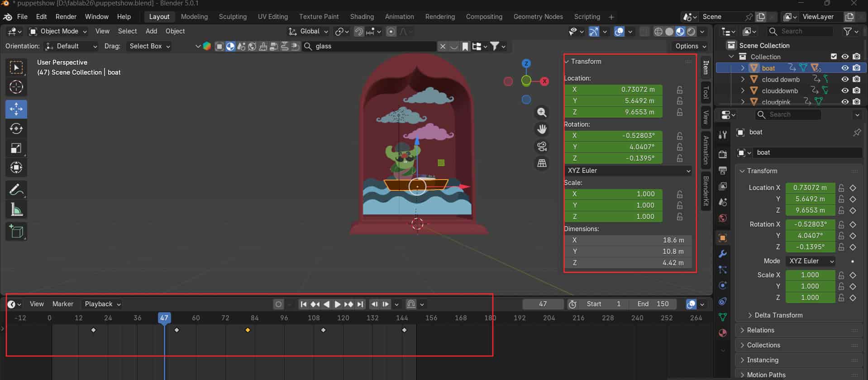Select the Move tool
Viewport: 868px width, 380px height.
click(16, 109)
